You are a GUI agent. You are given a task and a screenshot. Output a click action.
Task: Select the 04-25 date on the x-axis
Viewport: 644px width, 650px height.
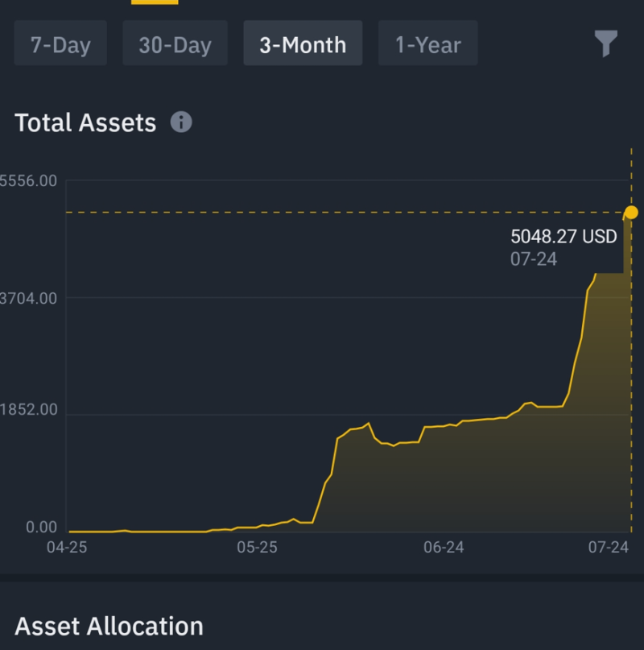[67, 547]
